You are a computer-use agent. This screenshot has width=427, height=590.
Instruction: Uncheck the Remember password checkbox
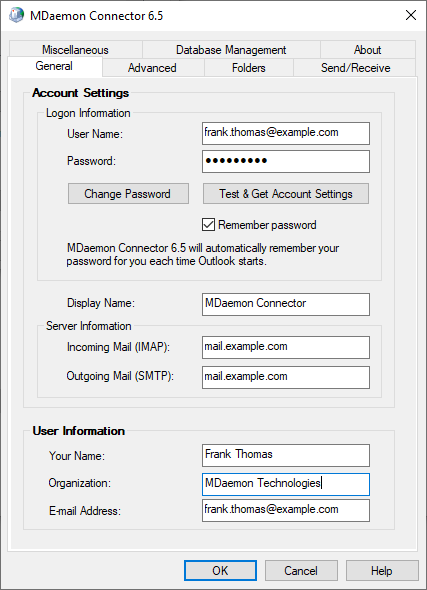tap(208, 225)
